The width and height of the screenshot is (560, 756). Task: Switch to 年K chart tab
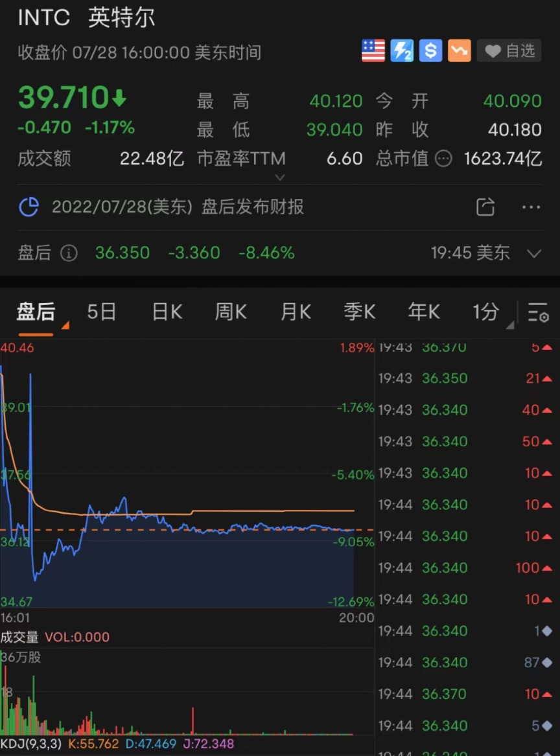423,312
